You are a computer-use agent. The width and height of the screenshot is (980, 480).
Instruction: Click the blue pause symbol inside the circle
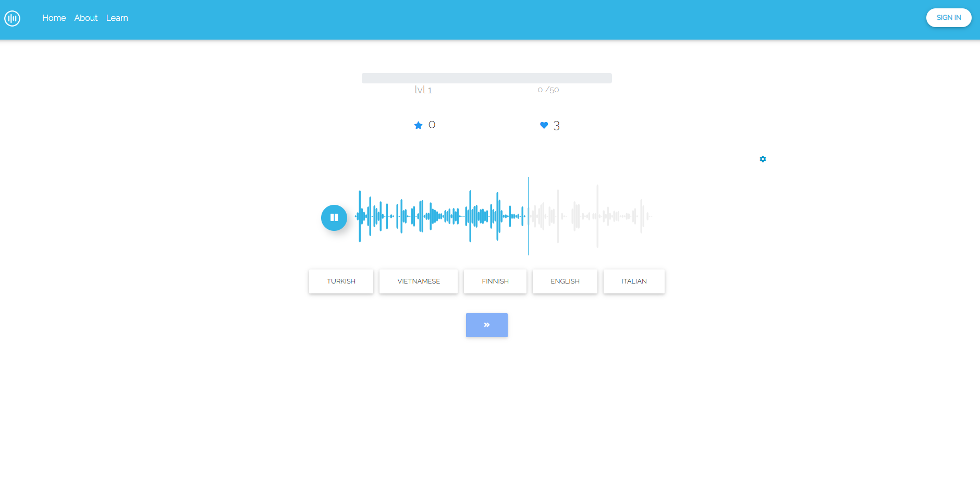coord(334,218)
